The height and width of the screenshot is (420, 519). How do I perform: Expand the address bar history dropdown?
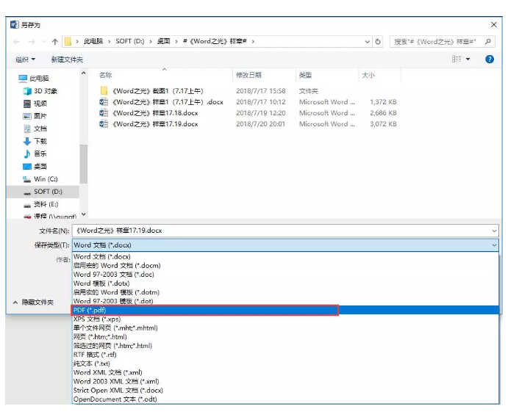coord(367,42)
